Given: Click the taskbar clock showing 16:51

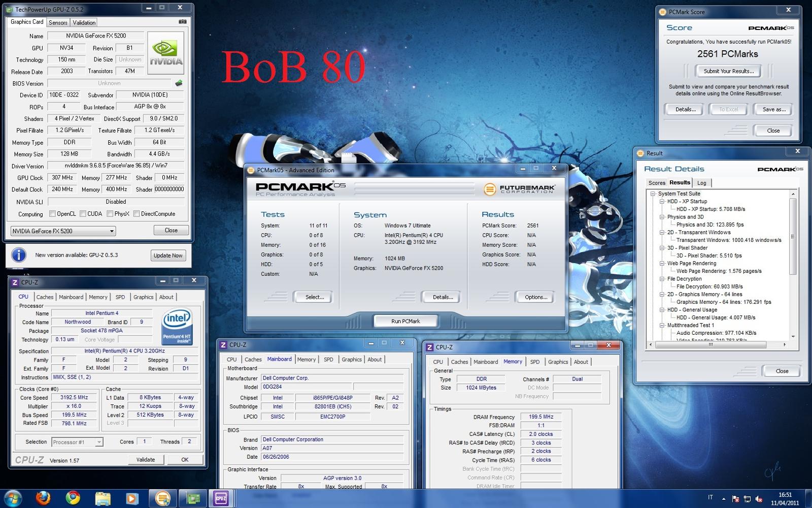Looking at the screenshot, I should coord(785,494).
